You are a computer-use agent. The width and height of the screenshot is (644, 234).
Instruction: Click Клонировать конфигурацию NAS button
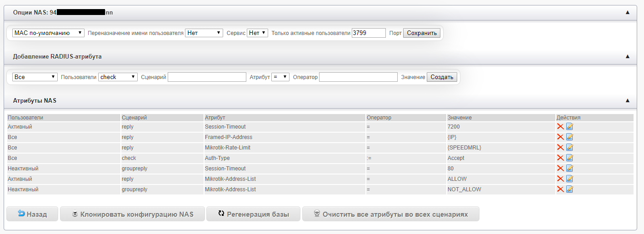tap(132, 214)
